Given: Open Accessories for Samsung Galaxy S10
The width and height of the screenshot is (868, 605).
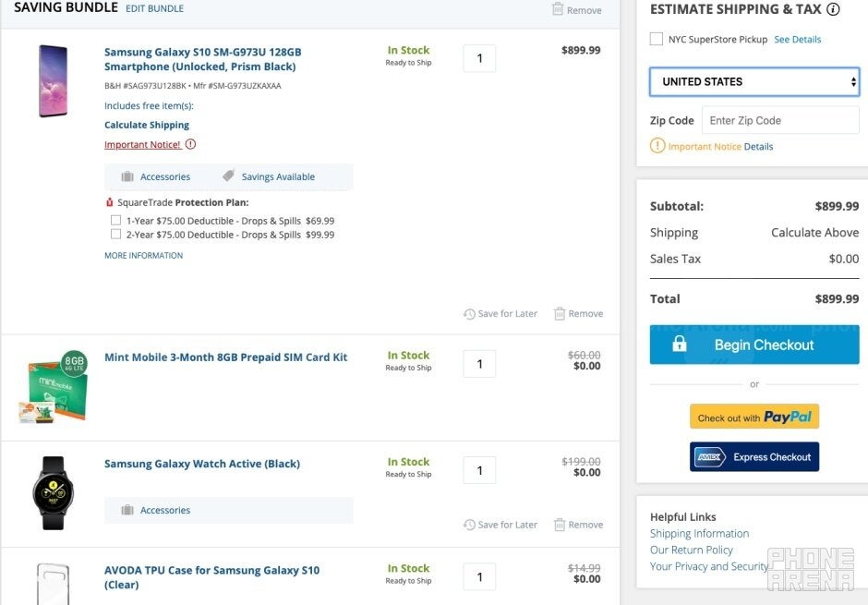Looking at the screenshot, I should pos(165,177).
